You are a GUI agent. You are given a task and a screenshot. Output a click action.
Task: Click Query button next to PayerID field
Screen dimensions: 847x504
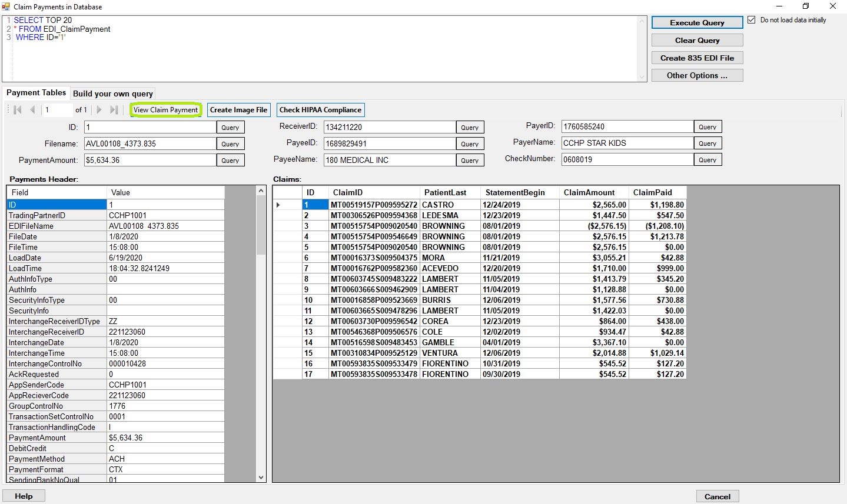[x=708, y=126]
